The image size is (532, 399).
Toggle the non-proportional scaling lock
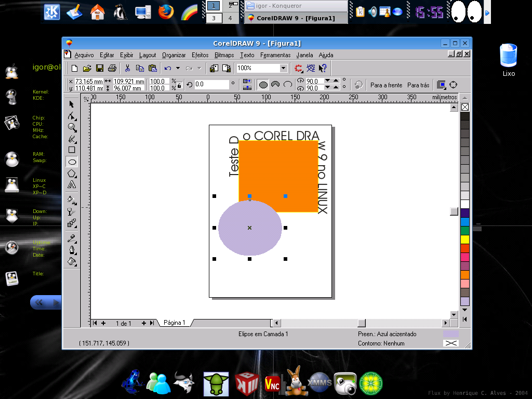[x=179, y=86]
